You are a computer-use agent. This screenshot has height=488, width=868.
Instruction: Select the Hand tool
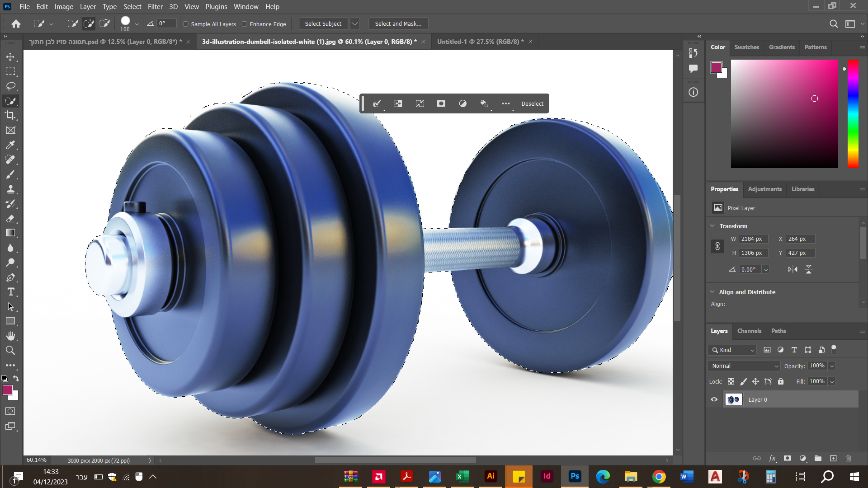point(10,336)
